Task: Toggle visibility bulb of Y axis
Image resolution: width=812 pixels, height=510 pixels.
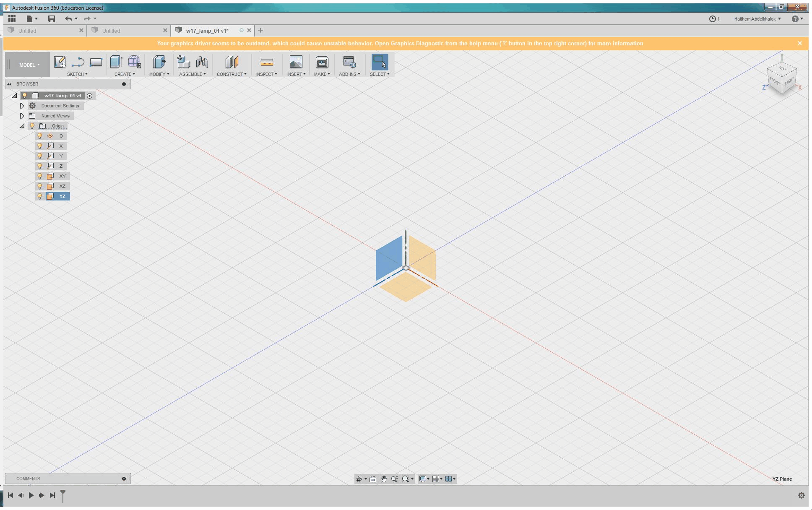Action: point(40,156)
